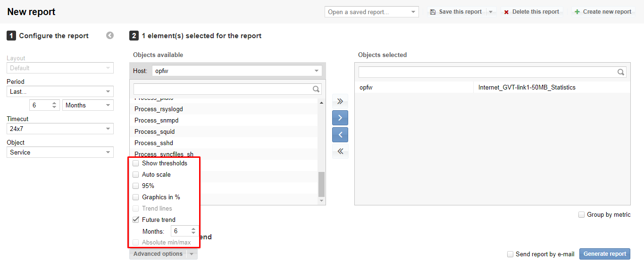This screenshot has height=269, width=644.
Task: Open the saved report dropdown
Action: [x=371, y=12]
